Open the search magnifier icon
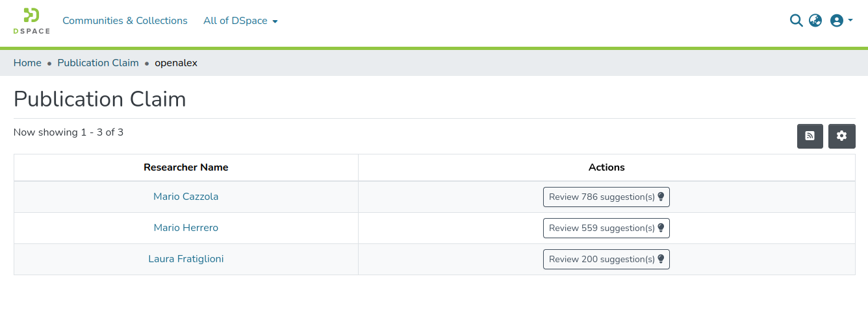 (x=796, y=21)
